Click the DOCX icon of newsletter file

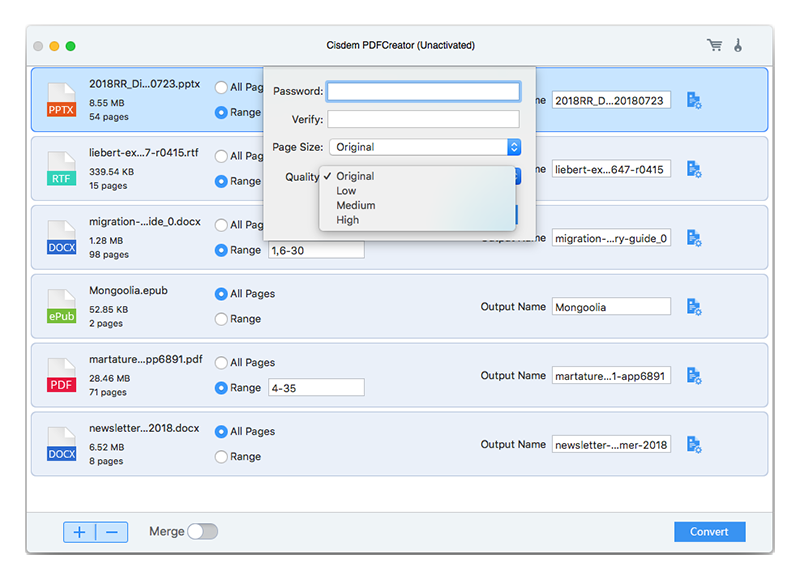pos(61,444)
